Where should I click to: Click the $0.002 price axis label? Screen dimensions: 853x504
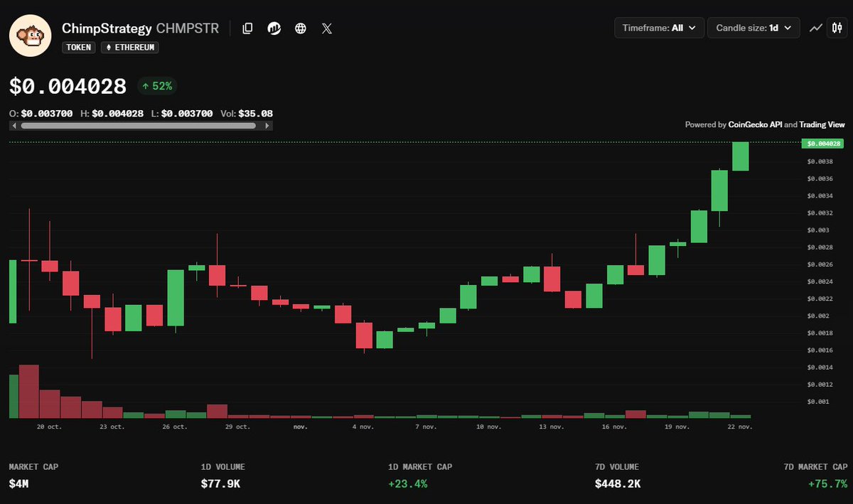pyautogui.click(x=818, y=316)
